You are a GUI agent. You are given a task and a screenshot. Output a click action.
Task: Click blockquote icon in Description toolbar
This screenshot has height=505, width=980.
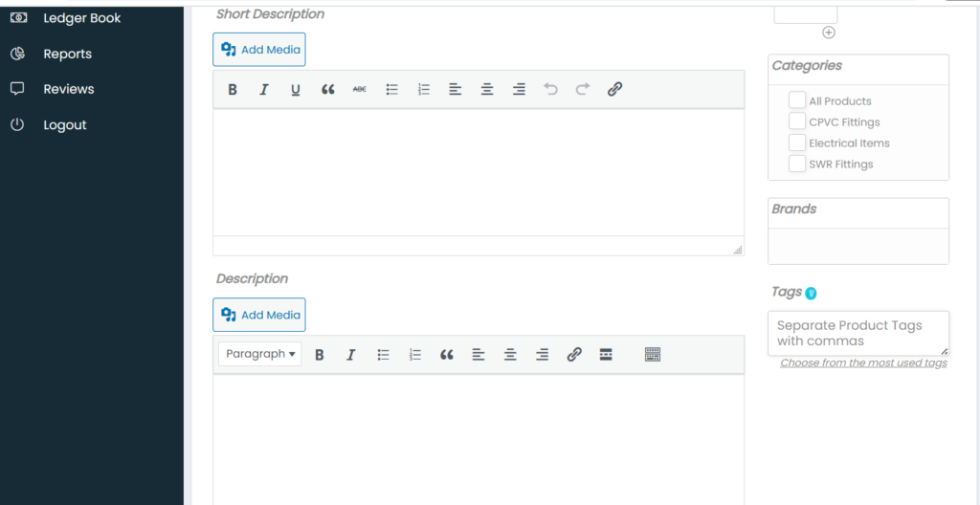point(446,355)
